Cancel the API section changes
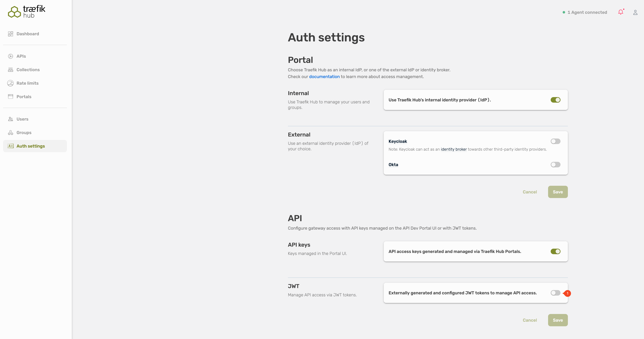 (530, 320)
